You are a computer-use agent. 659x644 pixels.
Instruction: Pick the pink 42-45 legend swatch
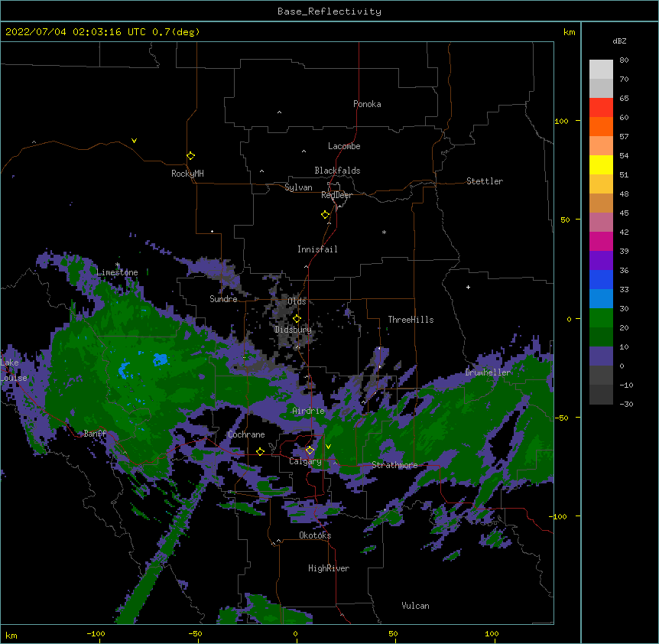click(601, 222)
